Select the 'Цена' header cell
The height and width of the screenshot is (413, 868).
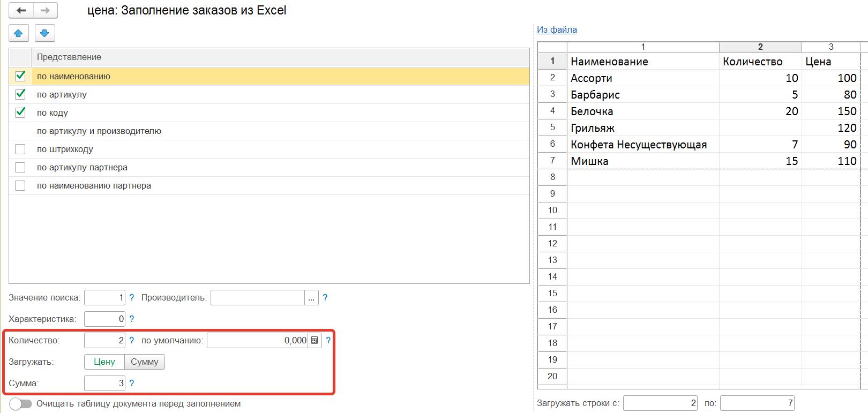(x=831, y=62)
